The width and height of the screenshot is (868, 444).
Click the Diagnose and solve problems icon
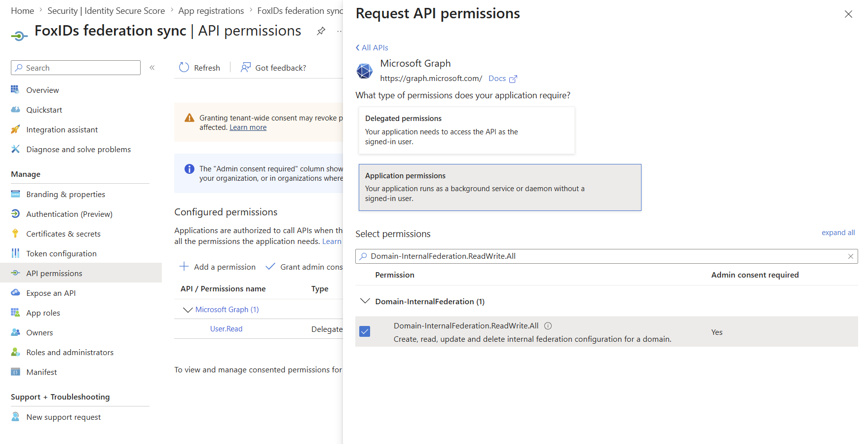15,149
